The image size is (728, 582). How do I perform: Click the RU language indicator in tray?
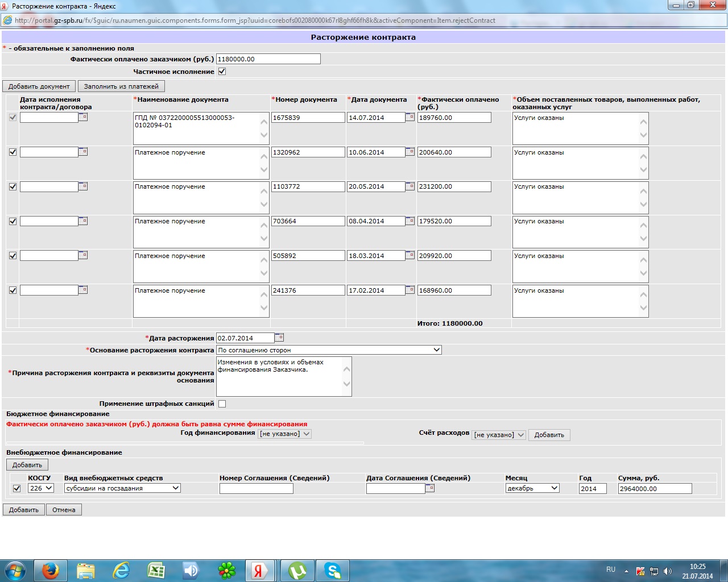[x=611, y=569]
